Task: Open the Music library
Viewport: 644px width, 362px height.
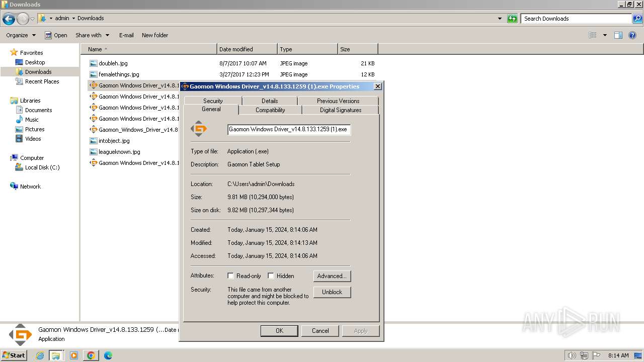Action: click(x=32, y=120)
